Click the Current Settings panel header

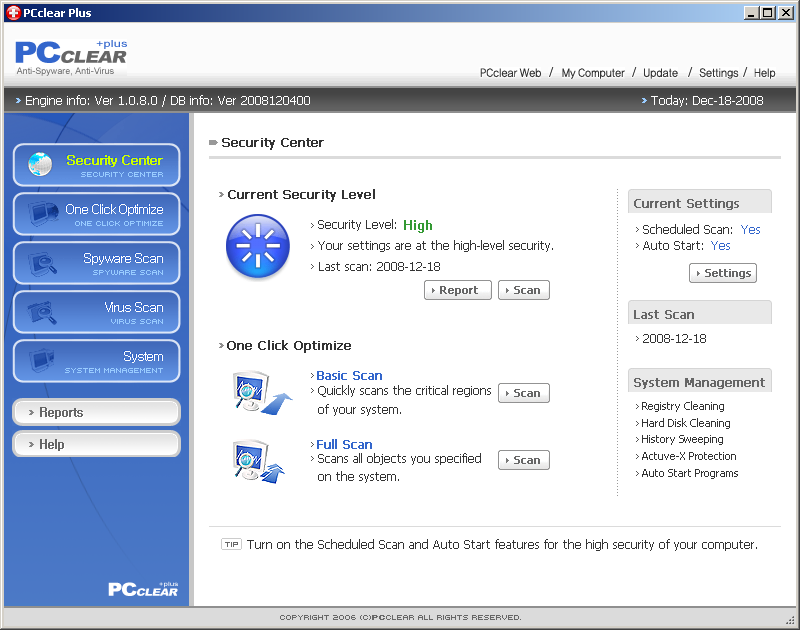[699, 201]
